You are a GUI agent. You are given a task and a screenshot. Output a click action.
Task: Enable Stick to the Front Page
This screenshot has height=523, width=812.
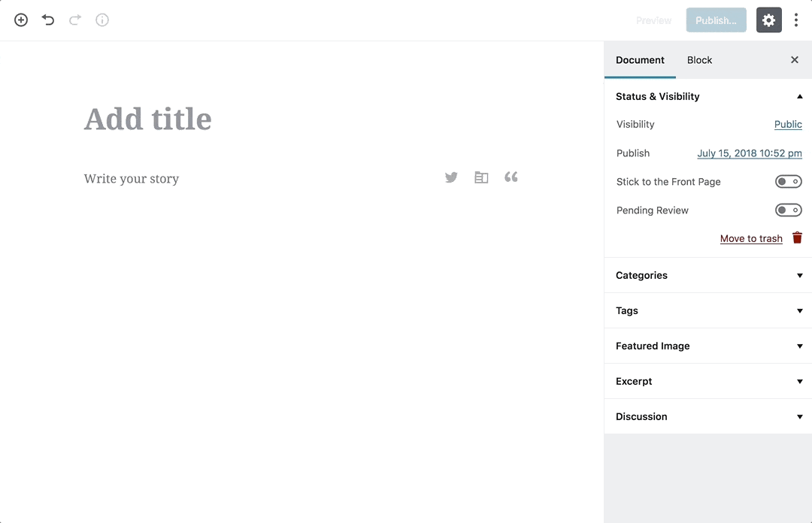tap(788, 181)
